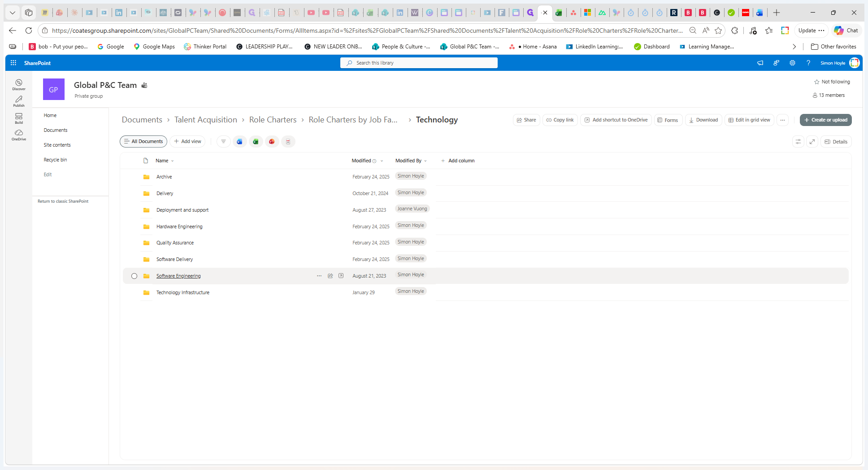Go back using browser back arrow
The width and height of the screenshot is (868, 470).
[x=13, y=30]
